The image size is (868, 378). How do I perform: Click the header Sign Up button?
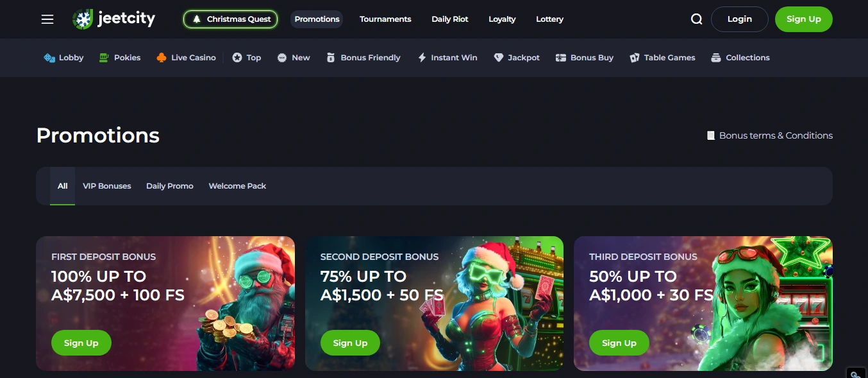[804, 19]
